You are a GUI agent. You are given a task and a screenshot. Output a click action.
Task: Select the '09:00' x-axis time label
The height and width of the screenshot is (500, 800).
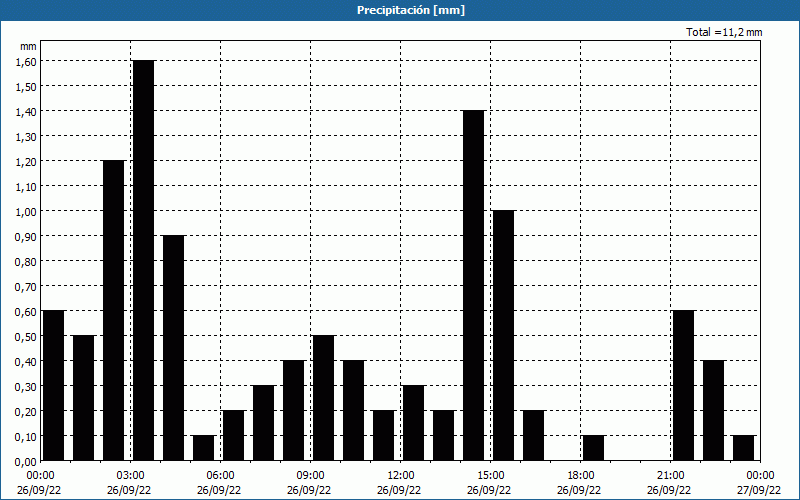(x=311, y=476)
